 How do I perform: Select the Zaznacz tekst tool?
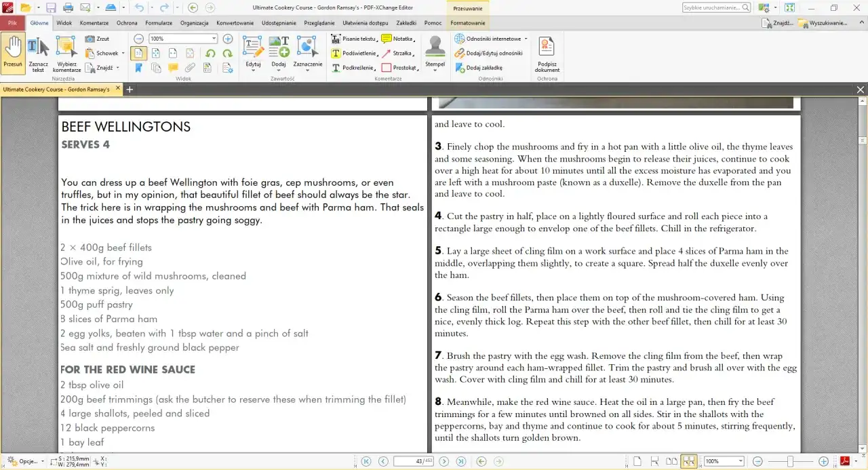point(39,53)
